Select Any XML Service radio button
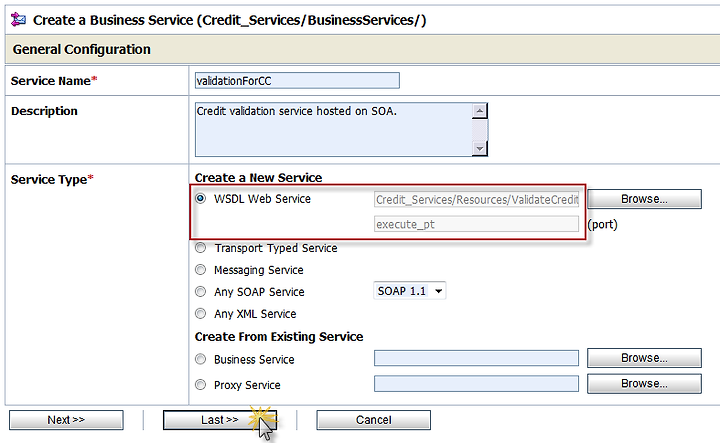This screenshot has height=443, width=720. click(x=201, y=314)
